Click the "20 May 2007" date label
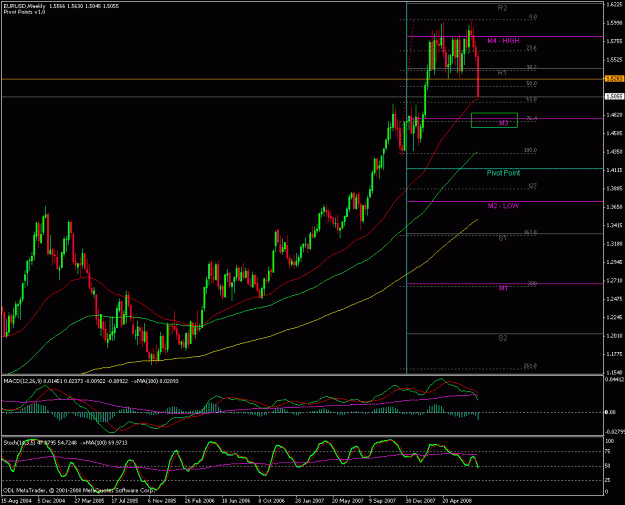This screenshot has height=505, width=625. click(x=347, y=501)
